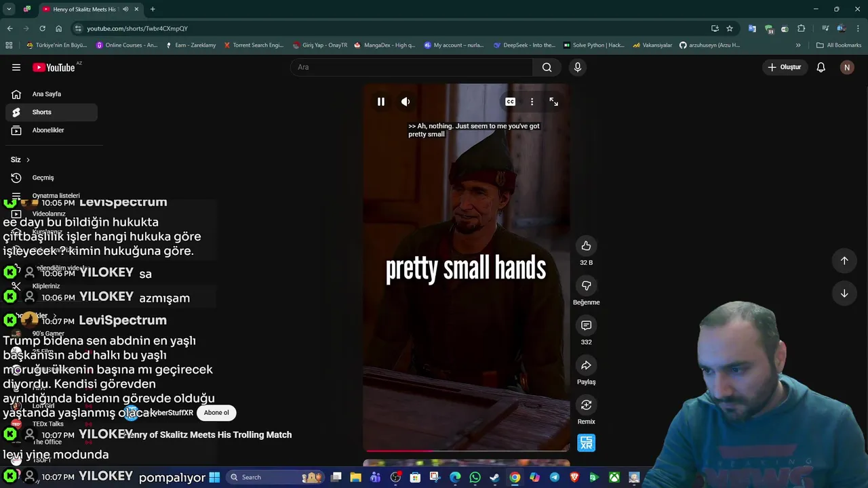The image size is (868, 488).
Task: Open the video three-dot options menu
Action: (x=532, y=102)
